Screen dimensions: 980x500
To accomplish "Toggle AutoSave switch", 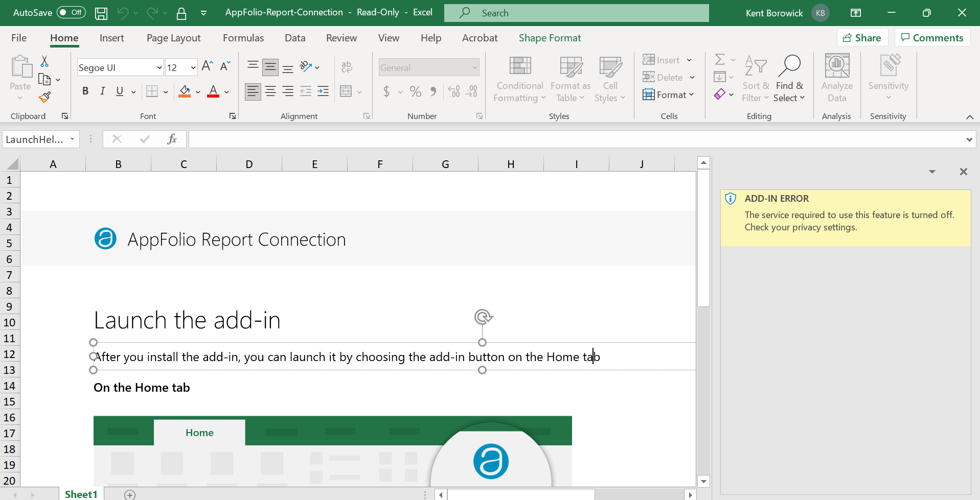I will [x=71, y=13].
